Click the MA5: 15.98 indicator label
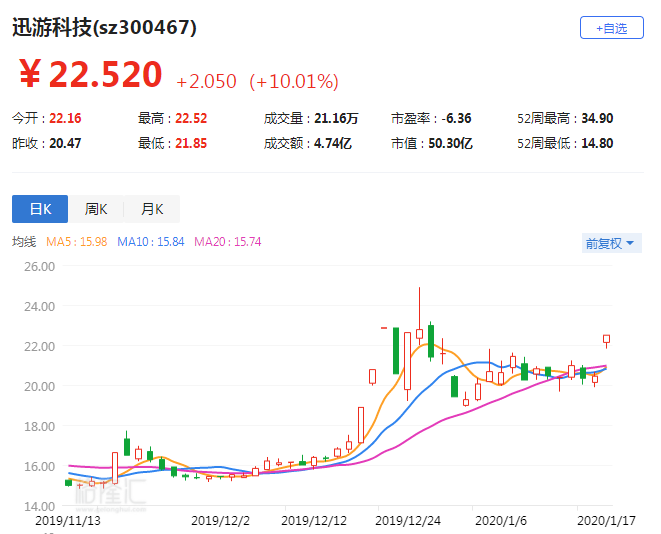The height and width of the screenshot is (534, 661). (x=76, y=242)
